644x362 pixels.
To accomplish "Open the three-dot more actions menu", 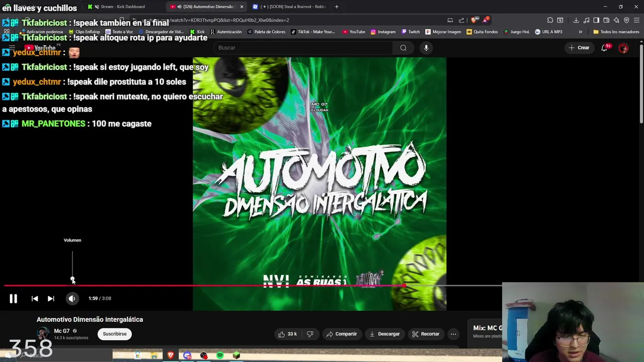I will pos(453,334).
